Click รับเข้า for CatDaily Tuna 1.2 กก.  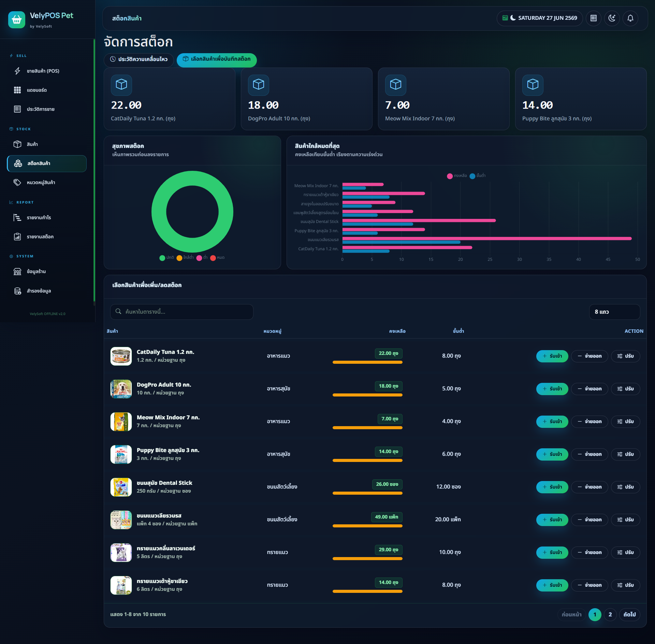(552, 356)
